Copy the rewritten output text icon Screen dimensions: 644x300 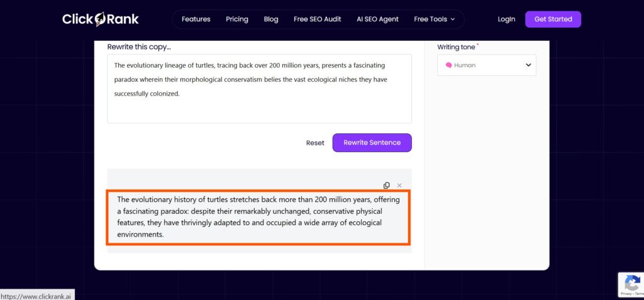[x=387, y=186]
